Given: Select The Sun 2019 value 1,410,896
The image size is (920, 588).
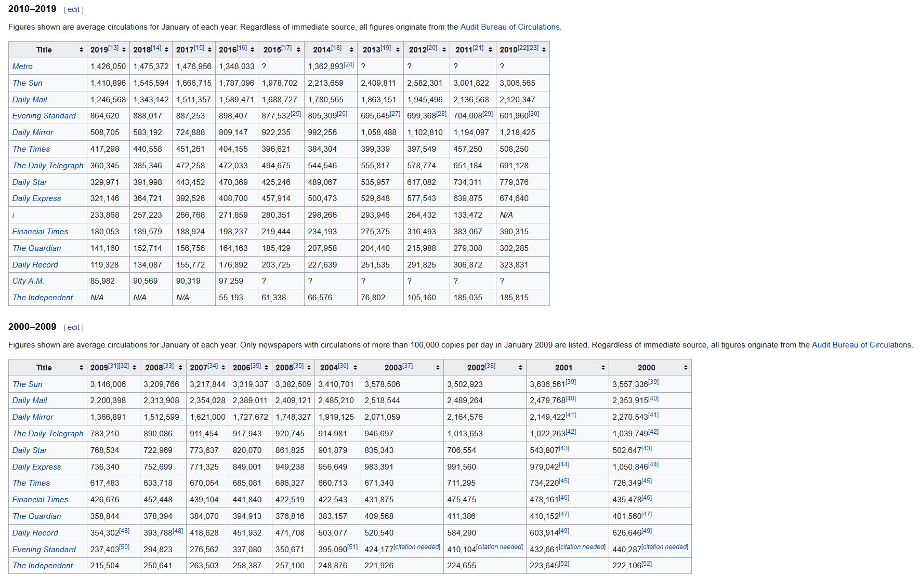Looking at the screenshot, I should tap(108, 83).
